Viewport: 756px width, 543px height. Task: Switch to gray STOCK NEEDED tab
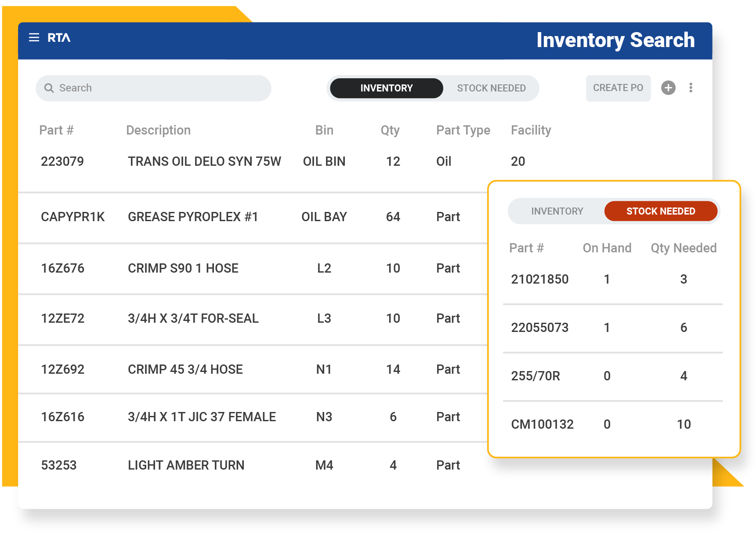coord(491,88)
